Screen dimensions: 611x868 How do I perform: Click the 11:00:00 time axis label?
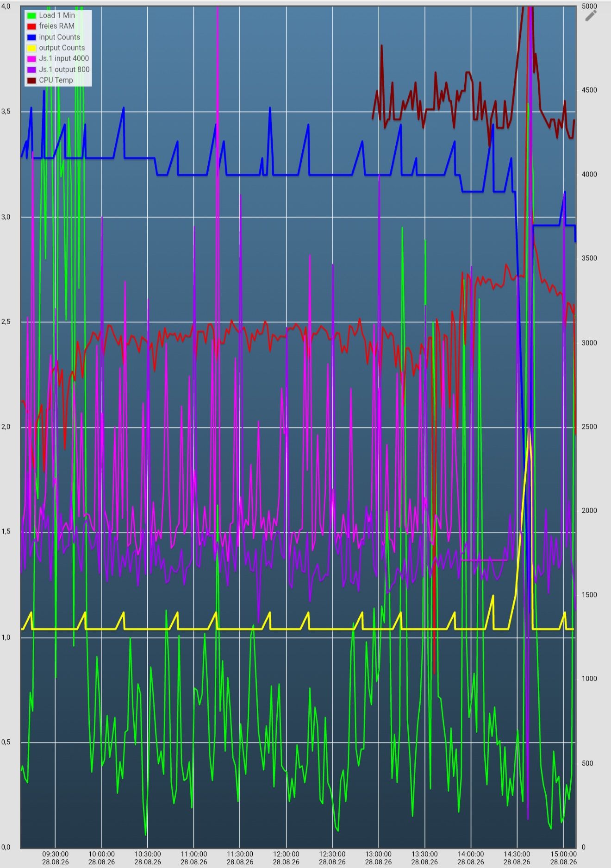[x=193, y=858]
